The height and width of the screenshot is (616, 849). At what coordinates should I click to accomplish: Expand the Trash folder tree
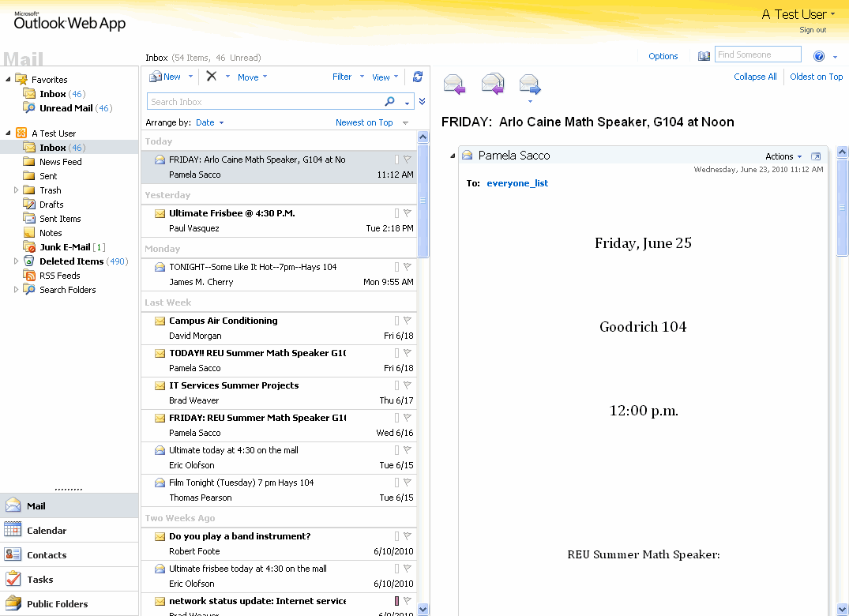pos(17,190)
